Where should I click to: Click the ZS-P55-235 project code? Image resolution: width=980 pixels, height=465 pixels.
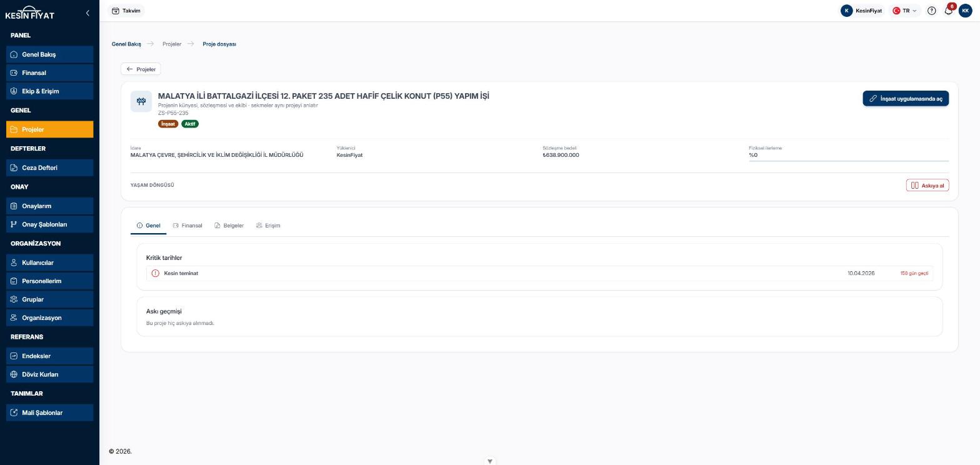point(173,113)
